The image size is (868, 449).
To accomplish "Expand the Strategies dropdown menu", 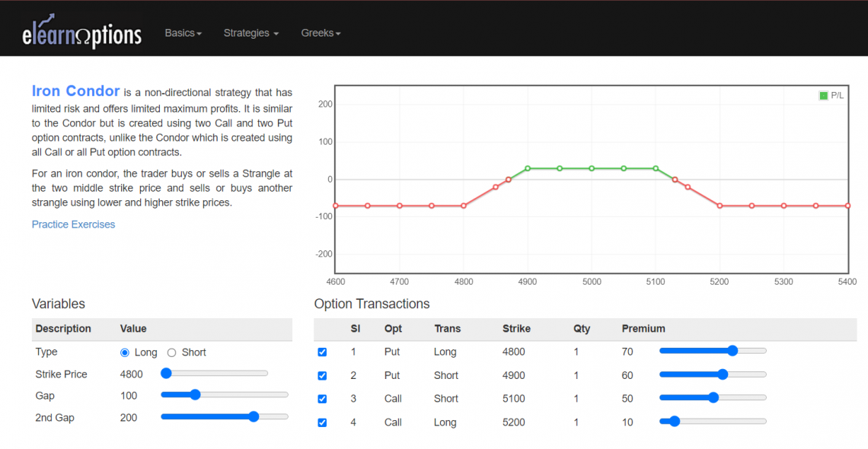I will pos(251,33).
